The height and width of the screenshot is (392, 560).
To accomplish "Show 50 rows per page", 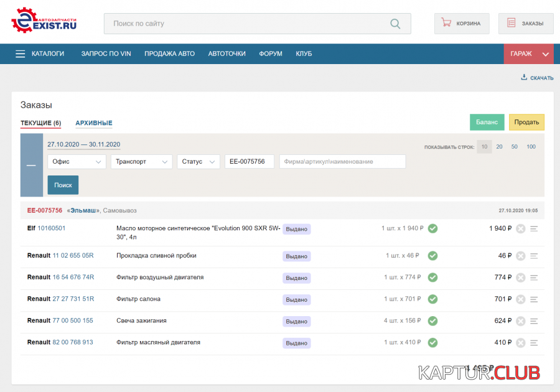I will tap(515, 147).
